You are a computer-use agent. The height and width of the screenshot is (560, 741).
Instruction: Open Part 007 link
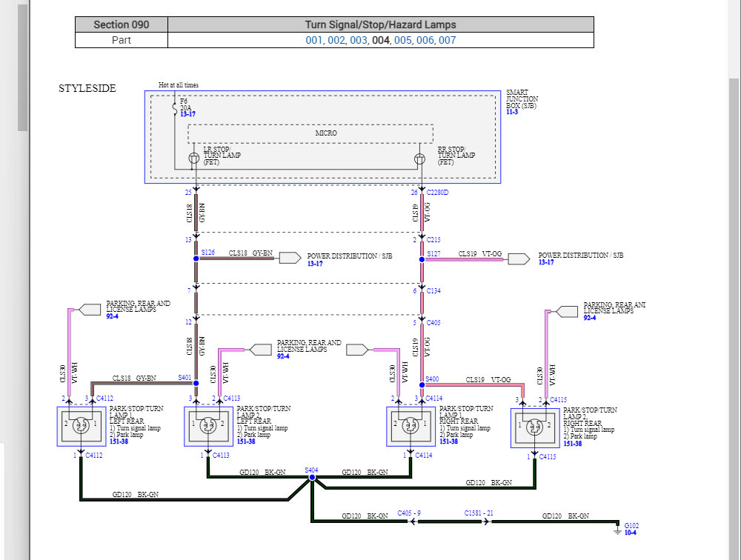(x=447, y=40)
